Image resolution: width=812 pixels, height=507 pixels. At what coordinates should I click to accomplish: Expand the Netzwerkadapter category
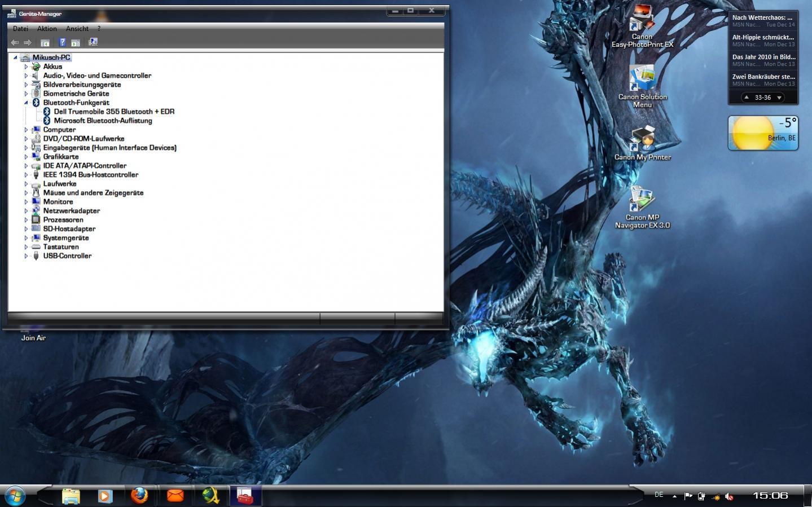pyautogui.click(x=26, y=211)
